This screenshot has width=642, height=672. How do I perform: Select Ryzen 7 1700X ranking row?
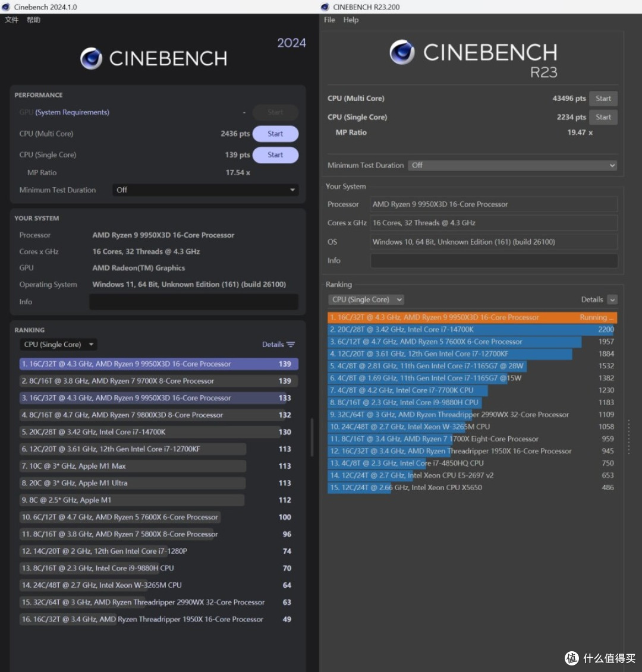click(x=472, y=439)
